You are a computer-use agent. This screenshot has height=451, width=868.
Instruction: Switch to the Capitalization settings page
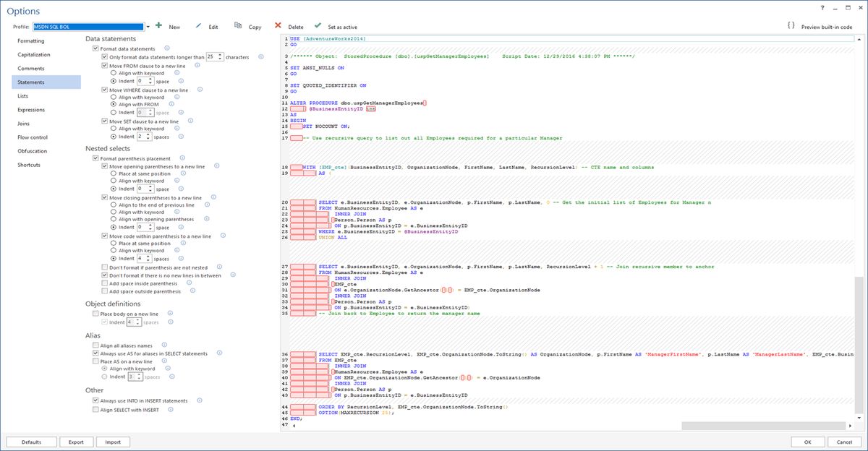point(34,54)
